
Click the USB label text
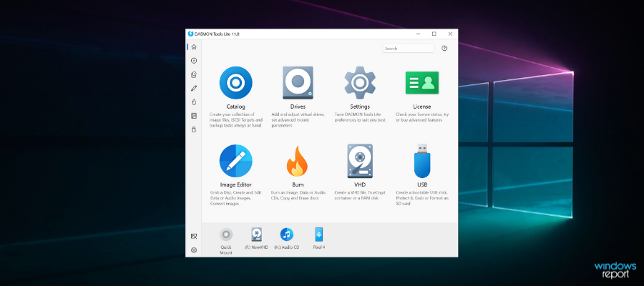point(421,184)
